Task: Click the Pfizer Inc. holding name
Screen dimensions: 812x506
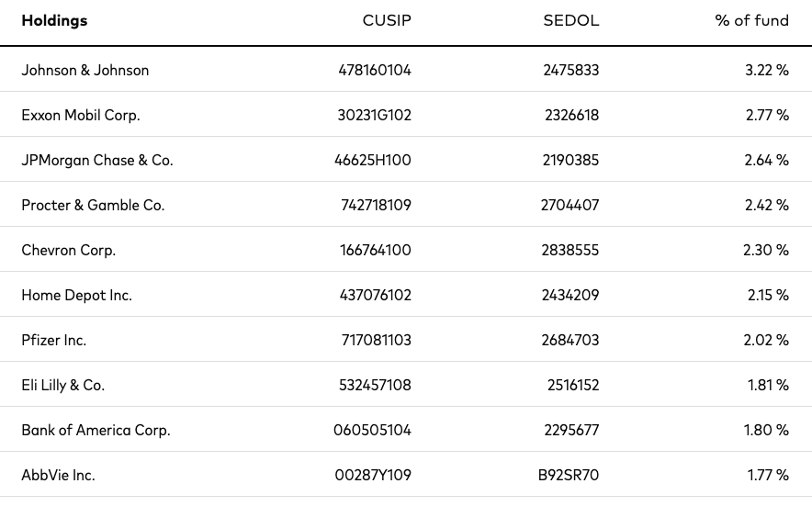Action: [x=54, y=341]
